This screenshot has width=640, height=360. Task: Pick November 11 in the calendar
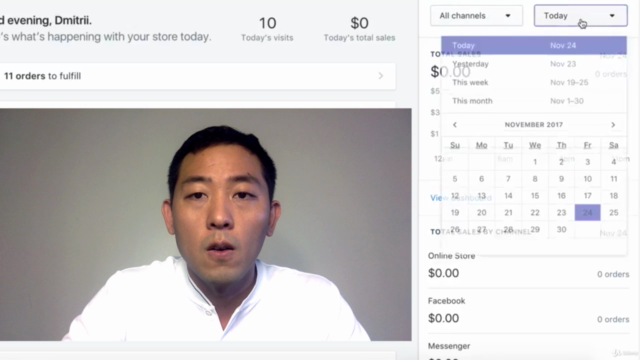[x=613, y=179]
